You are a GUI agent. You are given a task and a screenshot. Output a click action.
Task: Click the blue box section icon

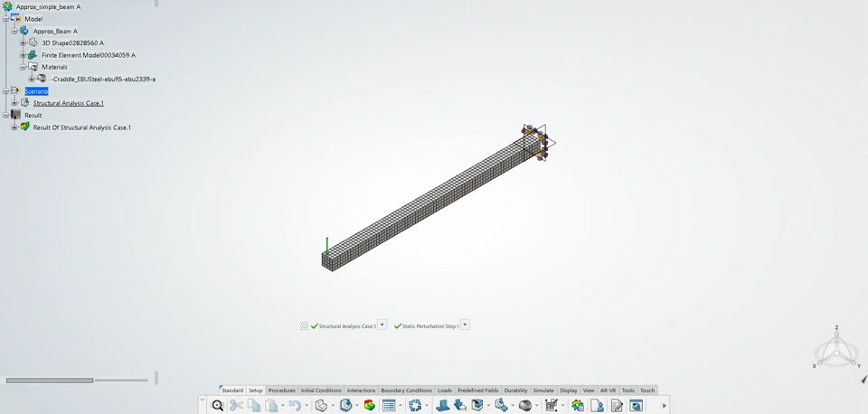click(x=477, y=406)
